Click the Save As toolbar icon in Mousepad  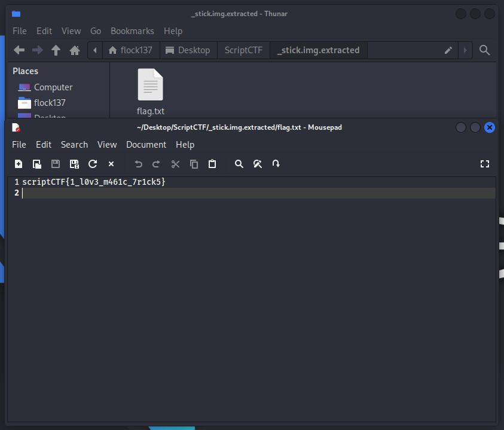tap(74, 164)
